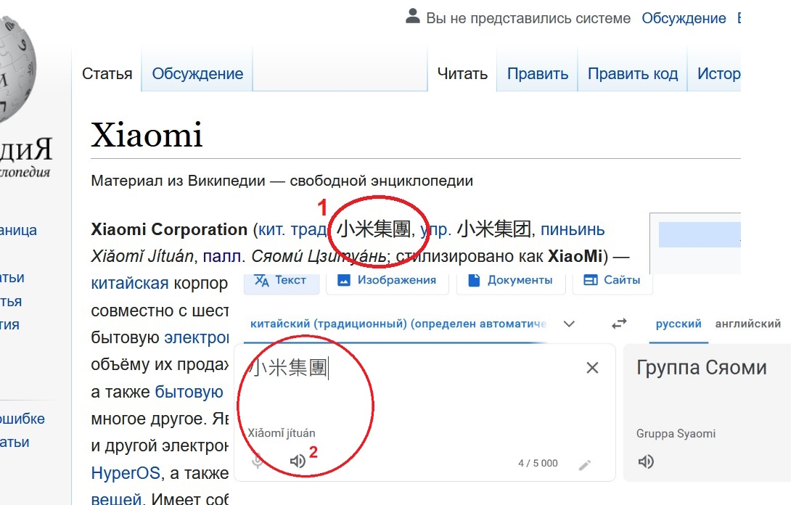Open the вещей link at bottom
Screen dimensions: 812x505
tap(116, 498)
